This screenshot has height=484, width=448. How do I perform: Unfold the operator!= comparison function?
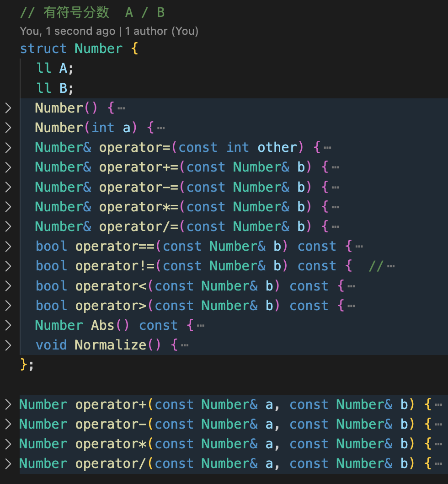(x=8, y=266)
